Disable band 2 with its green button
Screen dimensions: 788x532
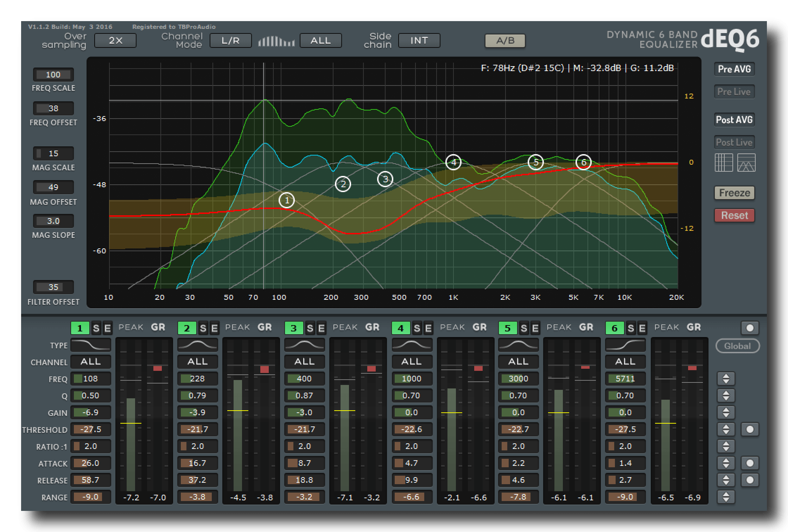tap(186, 328)
